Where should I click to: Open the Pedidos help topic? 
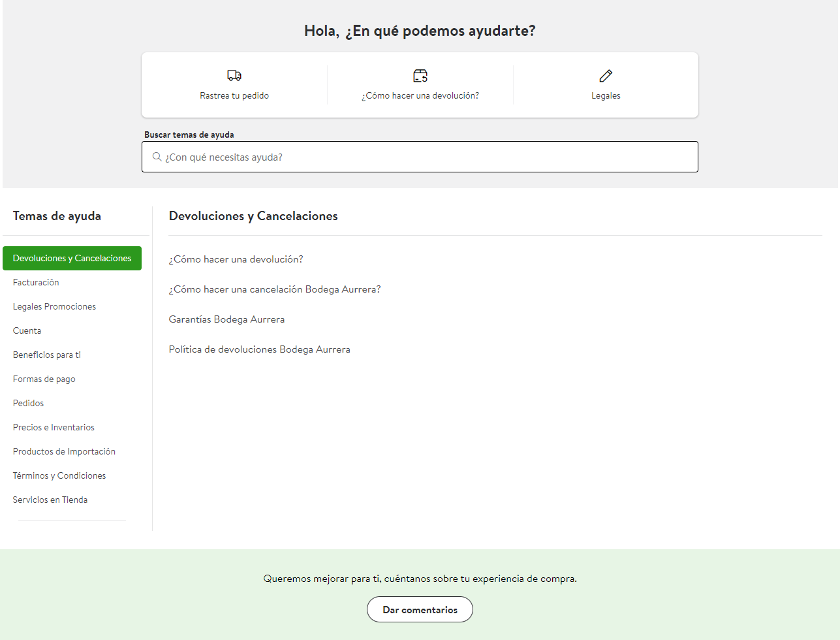coord(28,403)
